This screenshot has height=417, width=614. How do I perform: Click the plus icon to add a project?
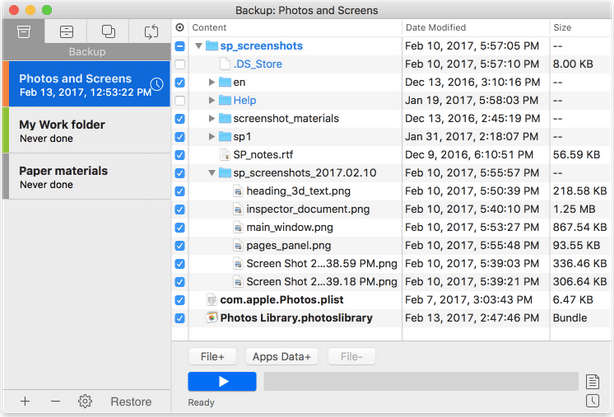point(25,401)
